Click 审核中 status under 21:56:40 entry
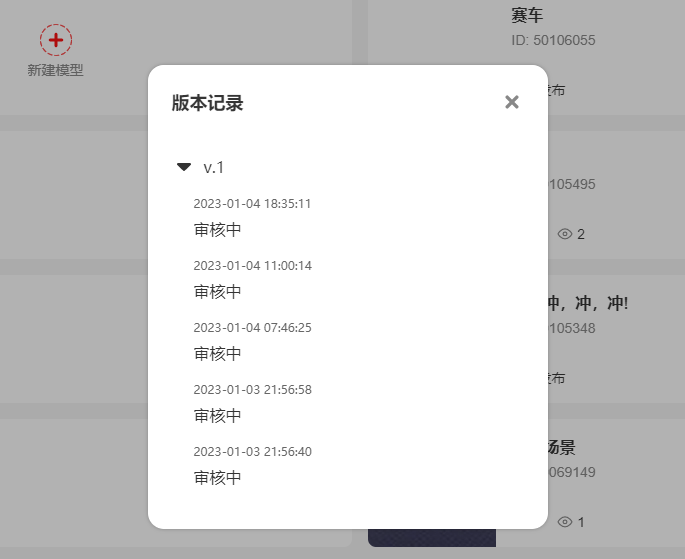The height and width of the screenshot is (559, 685). pos(218,478)
